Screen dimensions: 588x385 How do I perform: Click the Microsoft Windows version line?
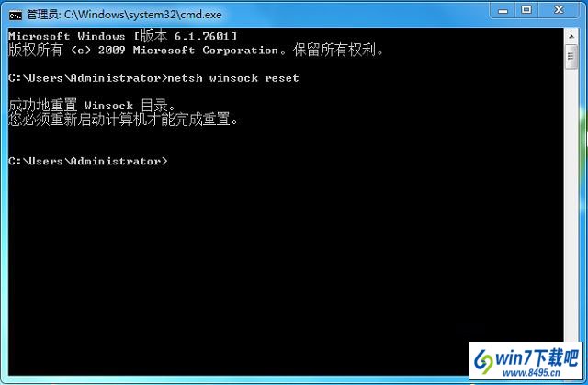[x=122, y=36]
